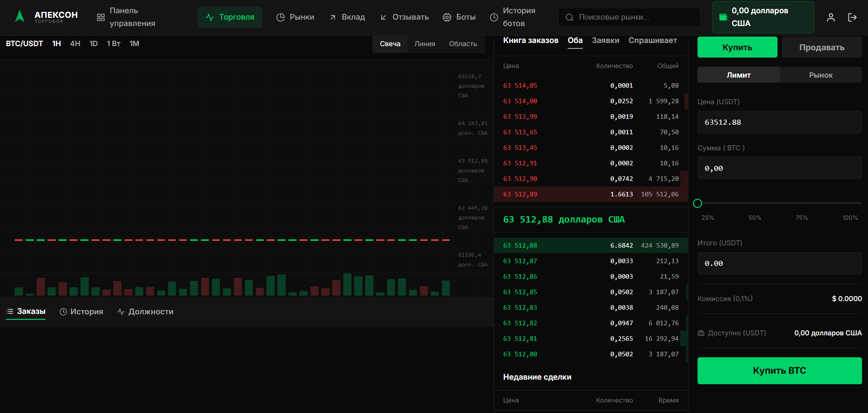Click the logout icon in the header
This screenshot has height=413, width=868.
[852, 17]
